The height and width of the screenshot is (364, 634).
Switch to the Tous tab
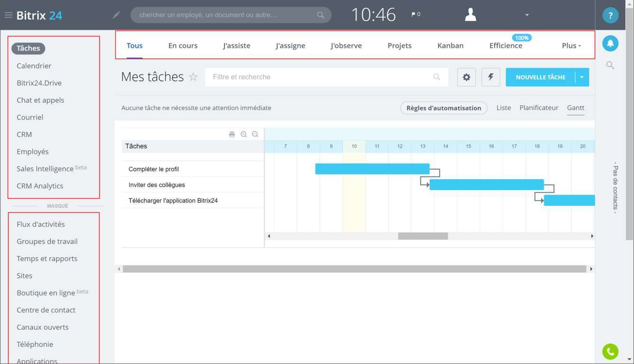click(x=135, y=45)
